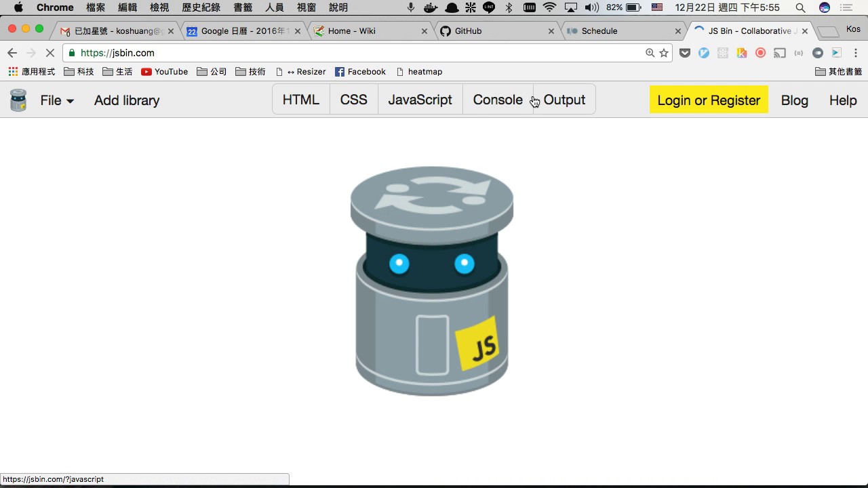Click the blue V extension icon
Viewport: 868px width, 488px height.
point(704,53)
